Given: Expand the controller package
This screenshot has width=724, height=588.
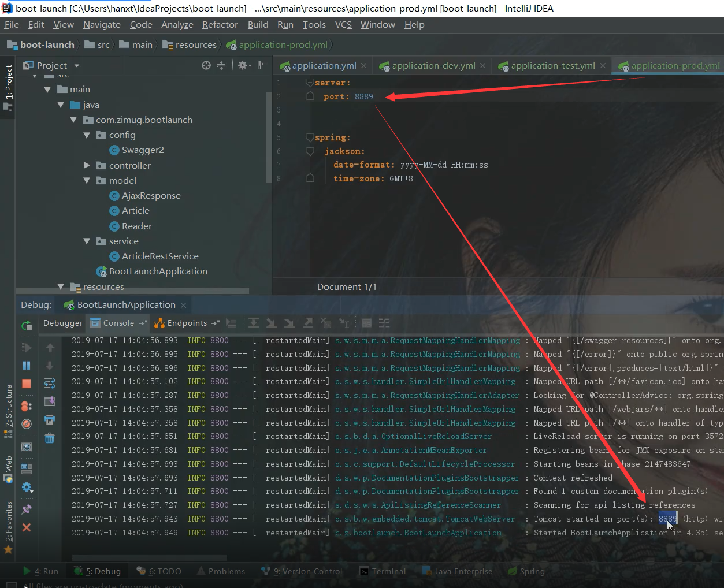Looking at the screenshot, I should pyautogui.click(x=87, y=165).
